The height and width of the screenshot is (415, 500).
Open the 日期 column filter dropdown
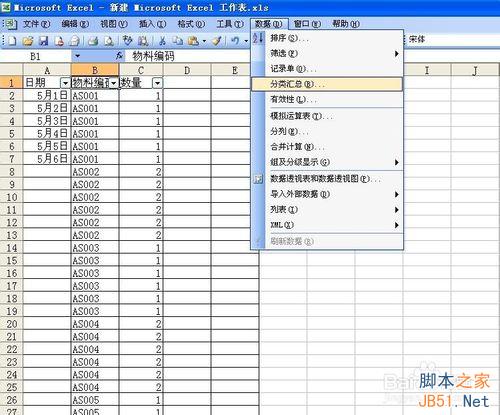65,83
